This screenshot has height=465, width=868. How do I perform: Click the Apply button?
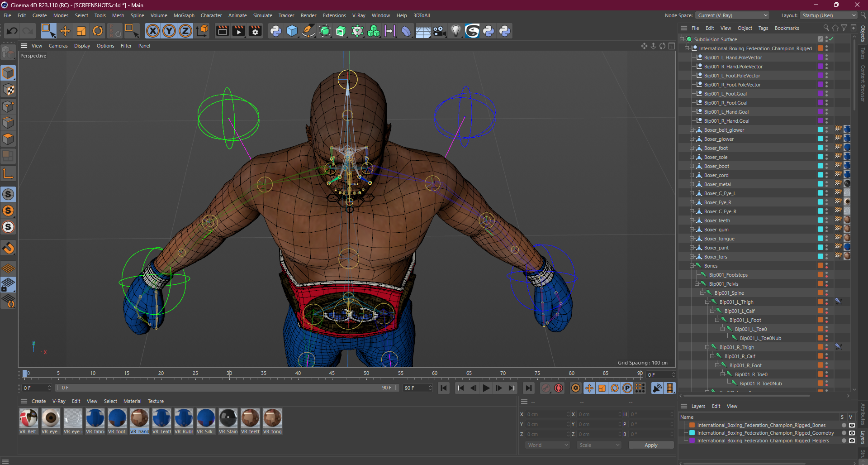pos(651,445)
